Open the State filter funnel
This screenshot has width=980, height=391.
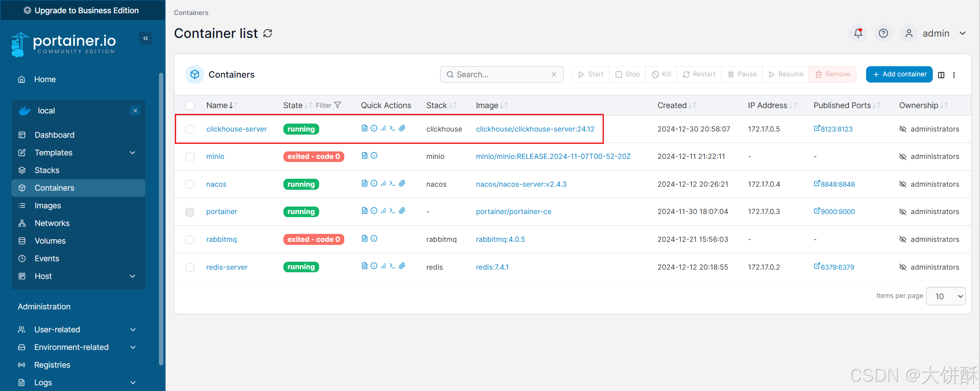338,105
